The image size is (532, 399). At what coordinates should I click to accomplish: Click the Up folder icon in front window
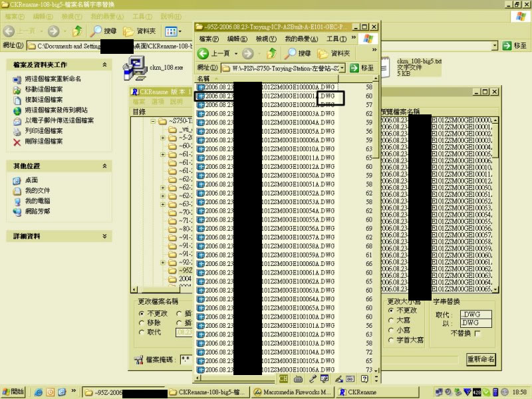pos(271,53)
